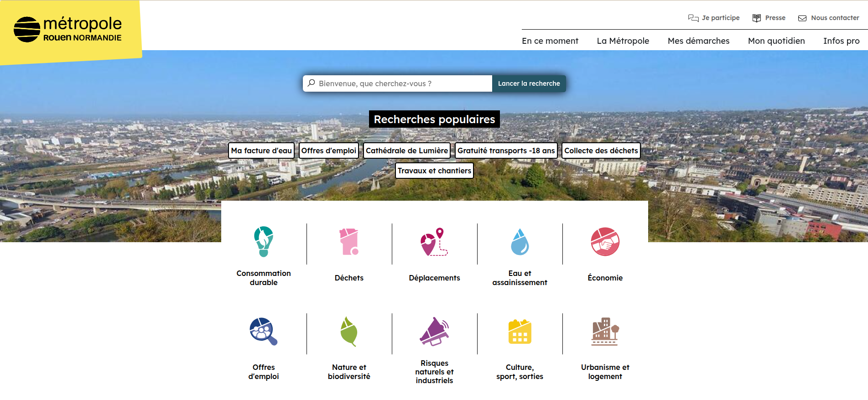
Task: Expand the La Métropole menu
Action: coord(623,41)
